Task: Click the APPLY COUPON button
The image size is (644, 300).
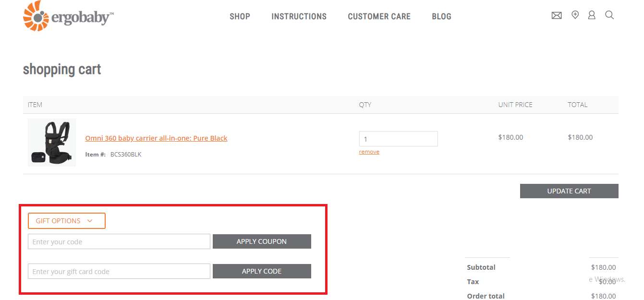Action: click(262, 241)
